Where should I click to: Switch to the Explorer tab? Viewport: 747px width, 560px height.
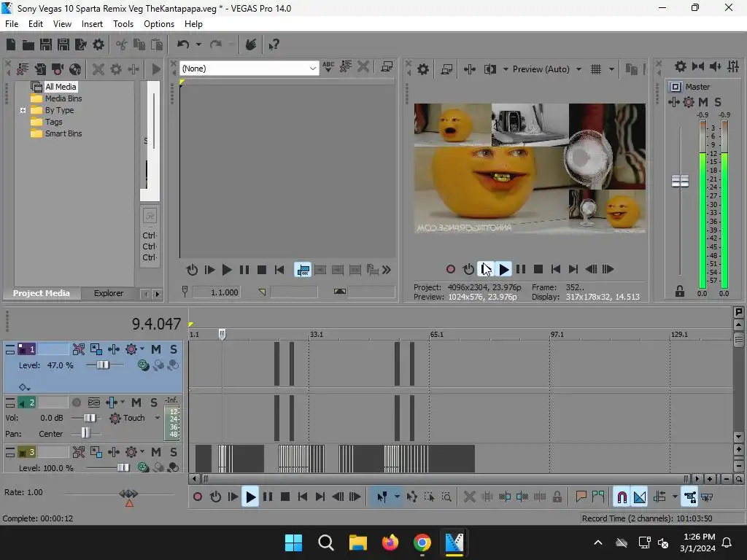109,293
